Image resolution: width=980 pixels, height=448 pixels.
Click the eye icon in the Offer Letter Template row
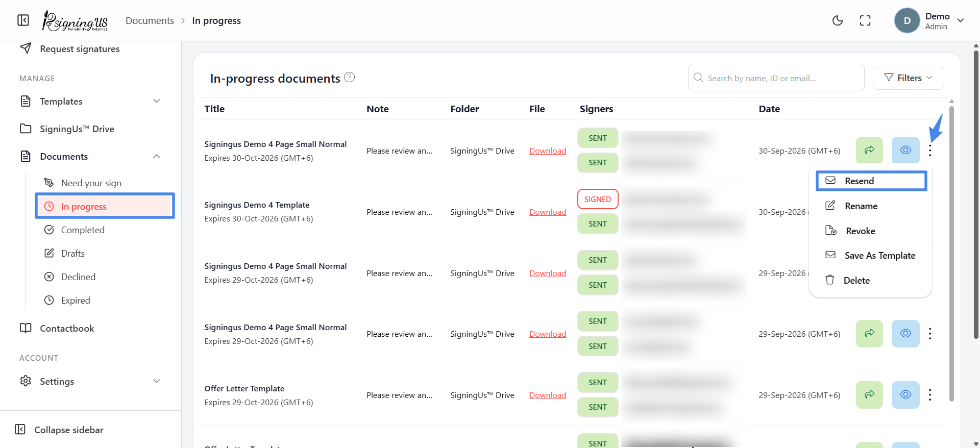coord(905,394)
